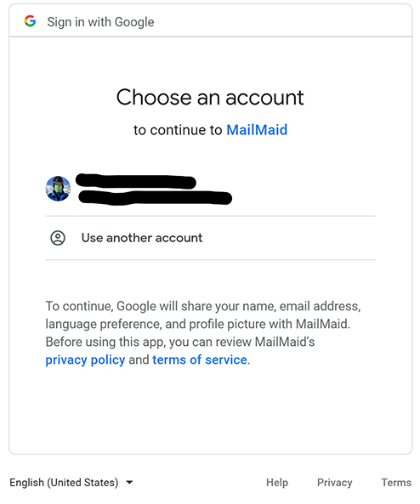The image size is (420, 504).
Task: Select the blacked-out account name line
Action: coord(136,181)
